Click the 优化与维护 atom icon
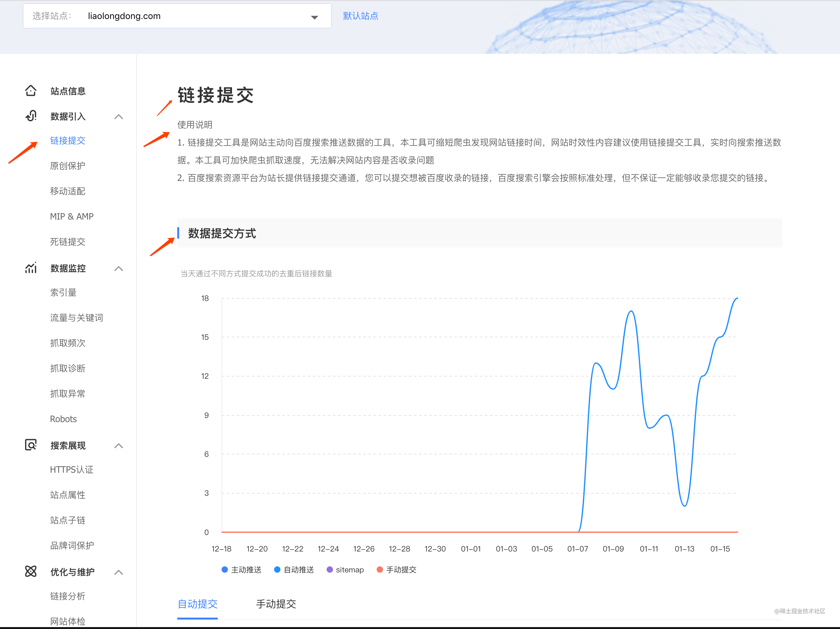The image size is (840, 629). (31, 571)
